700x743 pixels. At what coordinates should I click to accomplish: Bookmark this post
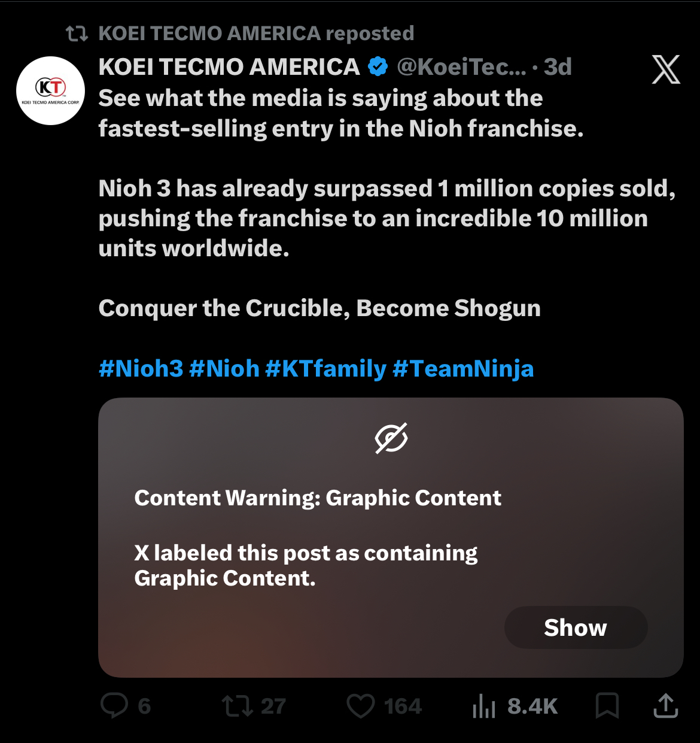coord(607,706)
